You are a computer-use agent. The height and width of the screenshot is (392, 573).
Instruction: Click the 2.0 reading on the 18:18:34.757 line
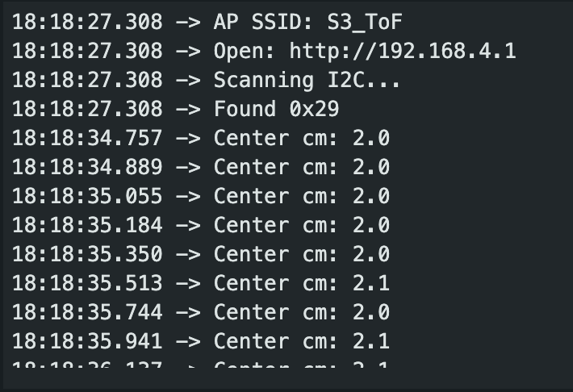pos(371,138)
